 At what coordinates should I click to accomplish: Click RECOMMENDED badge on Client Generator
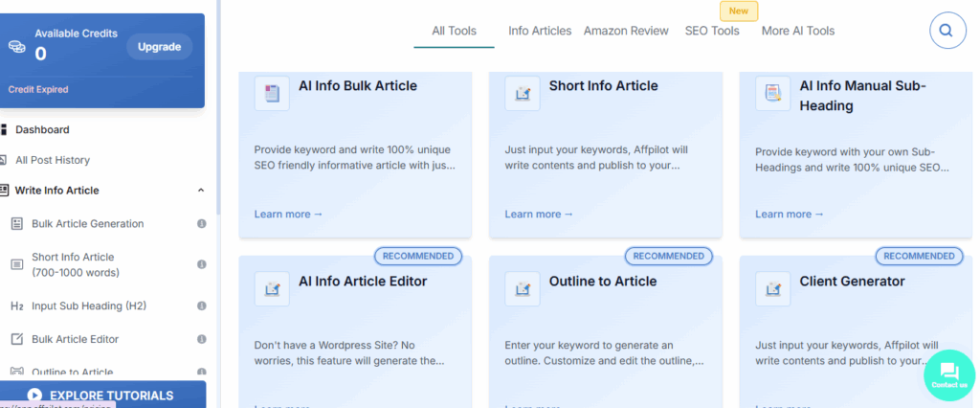coord(919,256)
